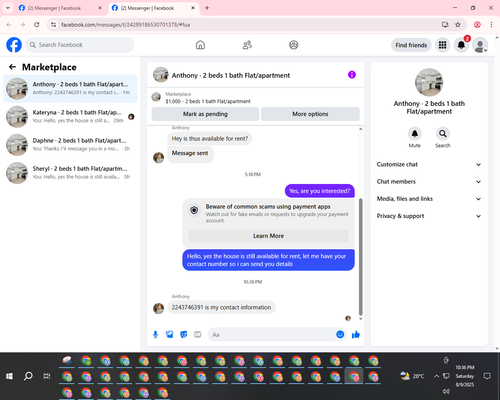
Task: Click the install app icon in address bar
Action: [x=445, y=24]
